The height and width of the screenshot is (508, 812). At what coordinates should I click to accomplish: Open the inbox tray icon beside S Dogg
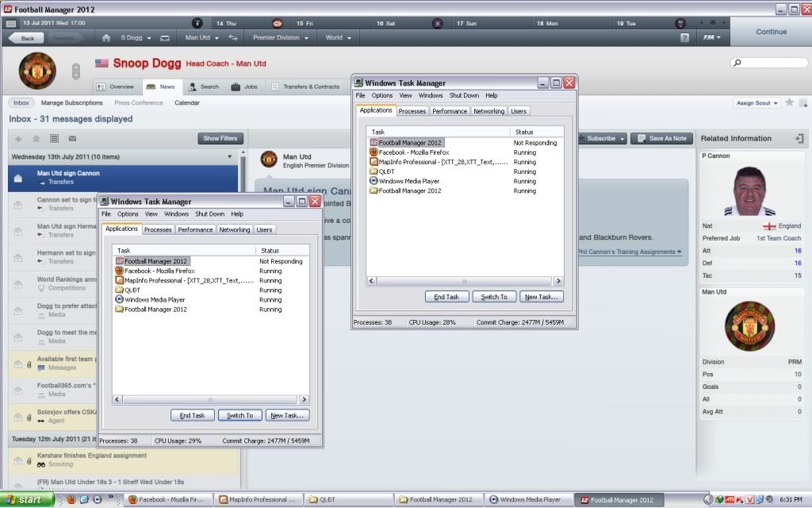tap(165, 38)
